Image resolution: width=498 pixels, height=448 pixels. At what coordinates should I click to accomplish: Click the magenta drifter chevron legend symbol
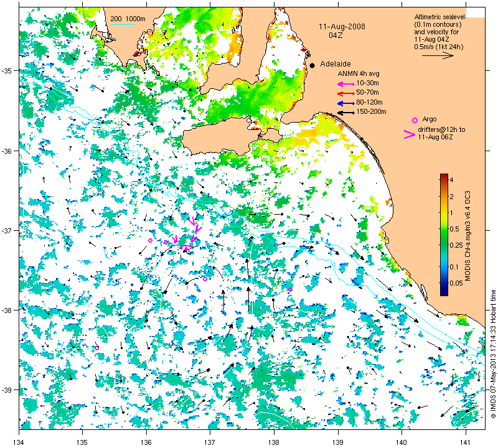(x=409, y=134)
